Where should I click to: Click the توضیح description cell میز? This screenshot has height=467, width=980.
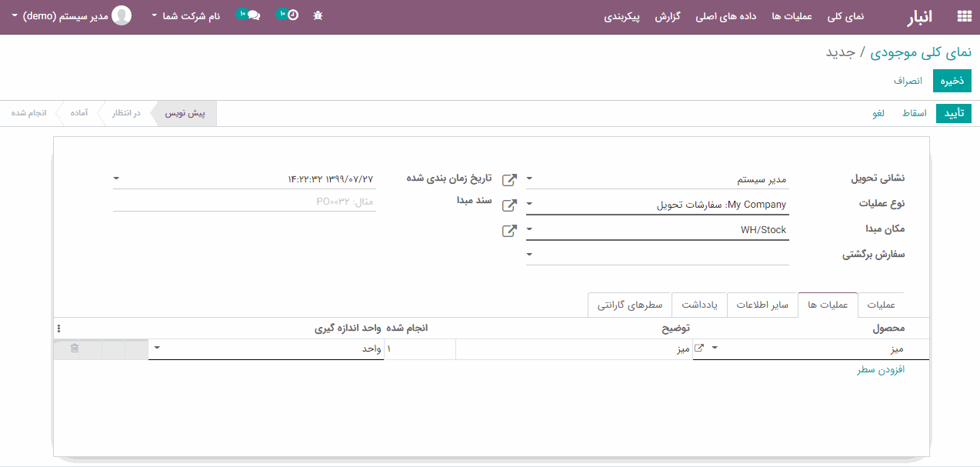click(x=574, y=349)
